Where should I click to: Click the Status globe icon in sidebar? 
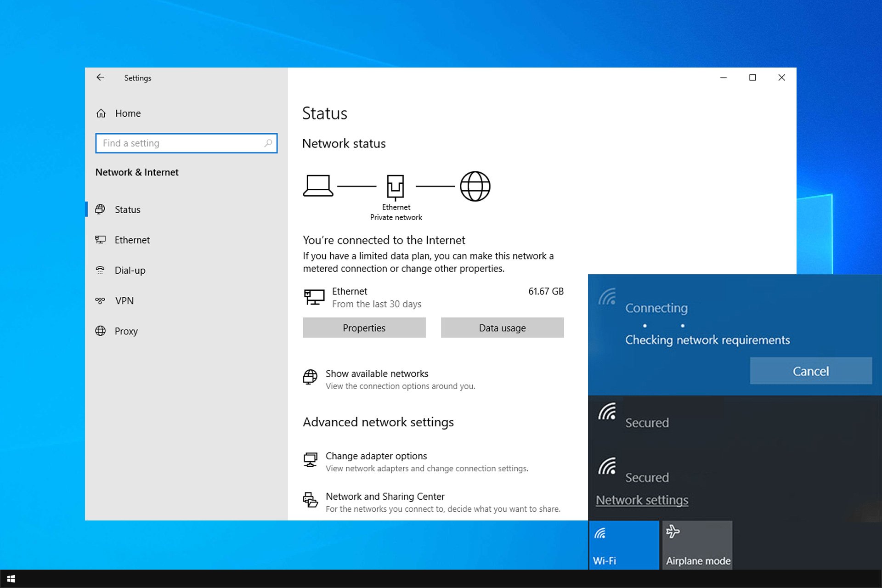[100, 209]
